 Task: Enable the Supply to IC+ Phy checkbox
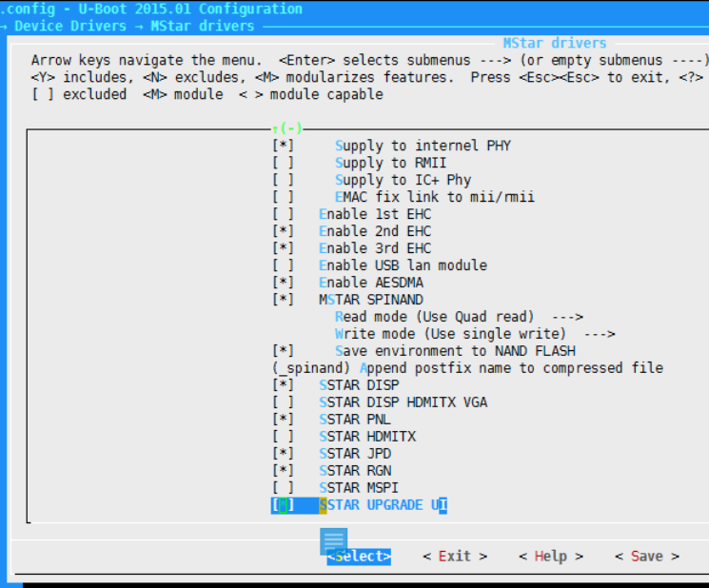click(283, 180)
